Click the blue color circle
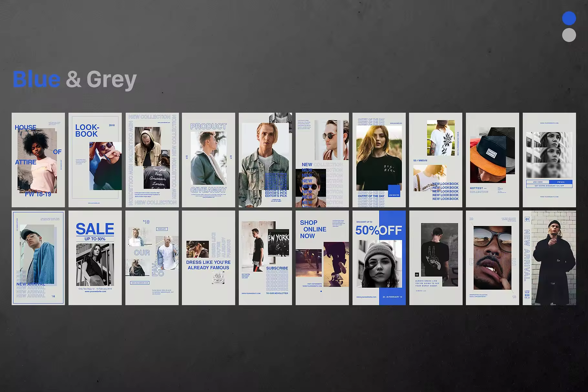Viewport: 588px width, 392px height. click(x=569, y=18)
